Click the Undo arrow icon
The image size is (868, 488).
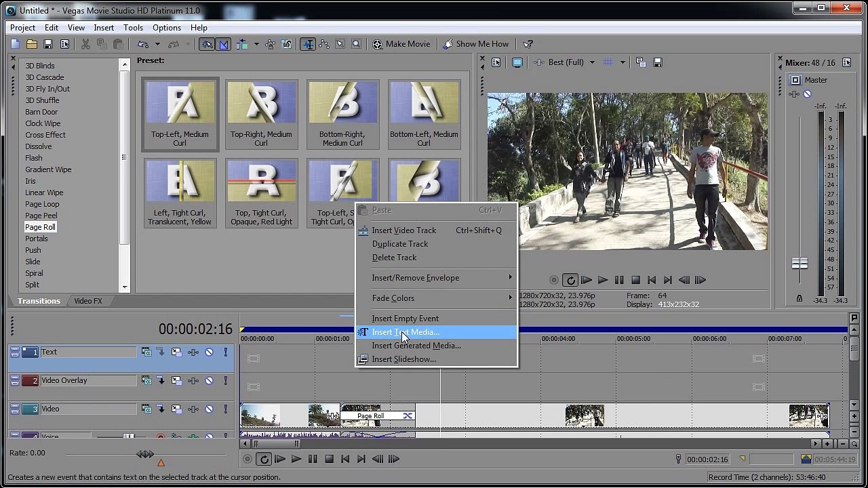tap(143, 44)
